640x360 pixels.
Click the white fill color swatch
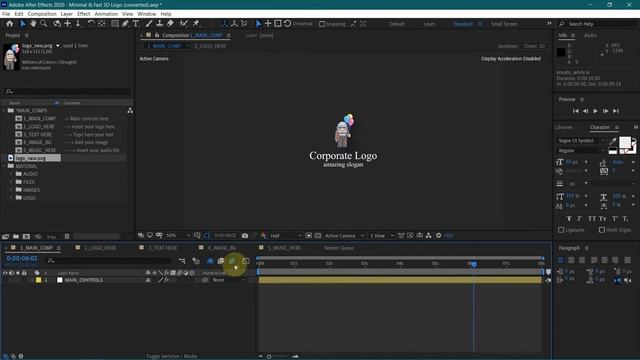624,142
